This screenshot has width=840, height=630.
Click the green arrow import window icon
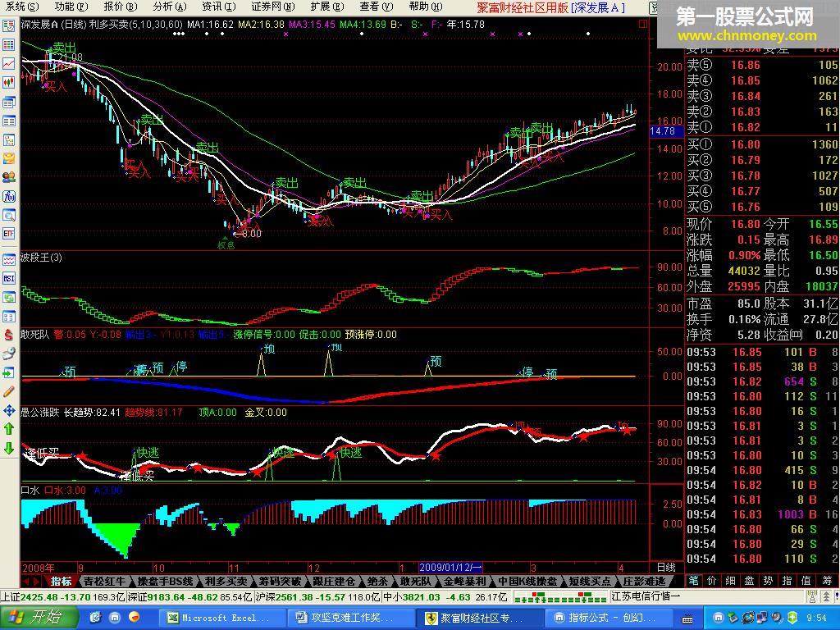tap(8, 372)
